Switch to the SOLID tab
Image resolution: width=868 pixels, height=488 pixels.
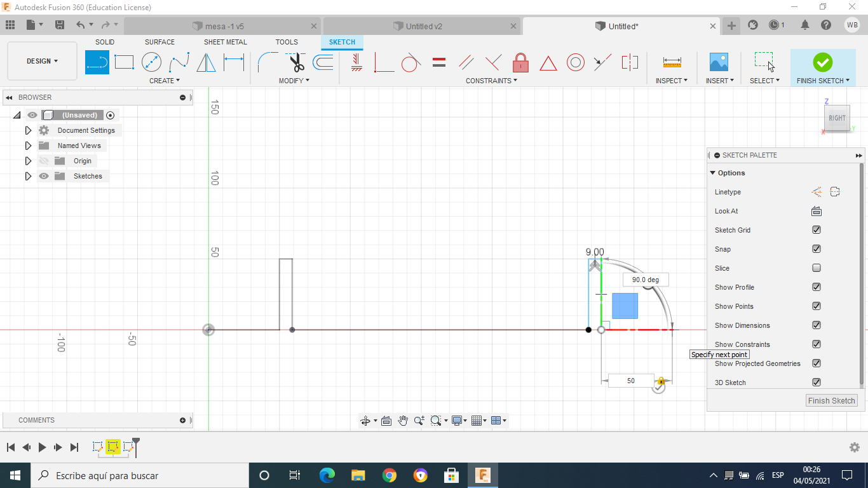[105, 42]
